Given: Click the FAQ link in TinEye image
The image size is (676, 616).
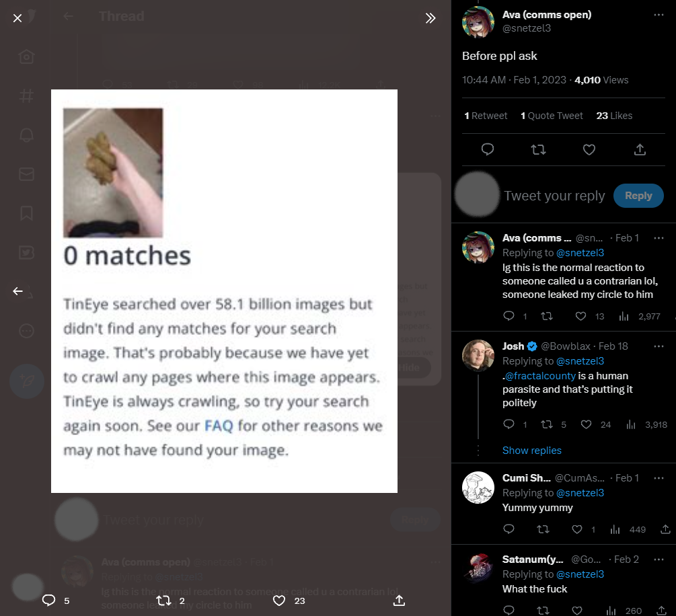Looking at the screenshot, I should (x=219, y=426).
